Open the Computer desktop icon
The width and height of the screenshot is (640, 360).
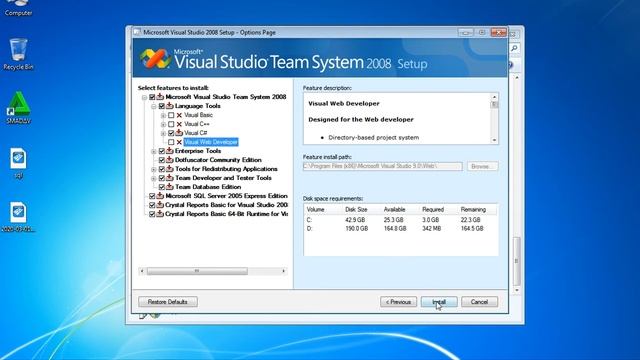[x=18, y=9]
